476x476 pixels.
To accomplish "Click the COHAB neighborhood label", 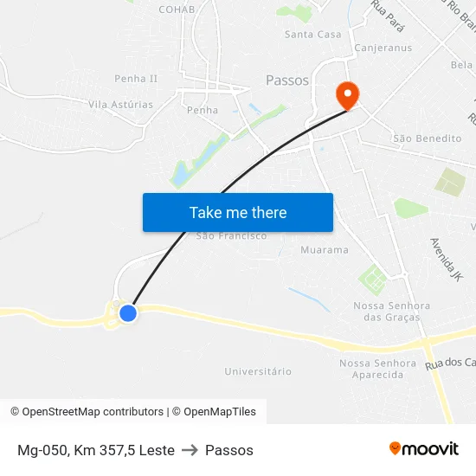I will (177, 10).
